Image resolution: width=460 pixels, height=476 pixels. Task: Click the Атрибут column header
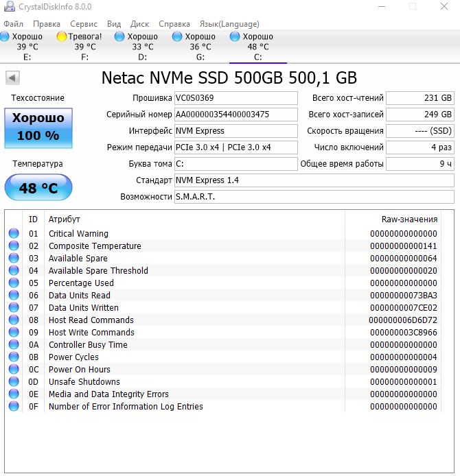coord(194,219)
